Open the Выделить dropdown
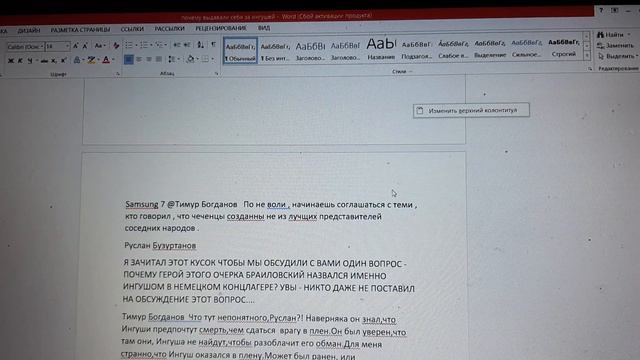Image resolution: width=640 pixels, height=360 pixels. click(x=618, y=56)
